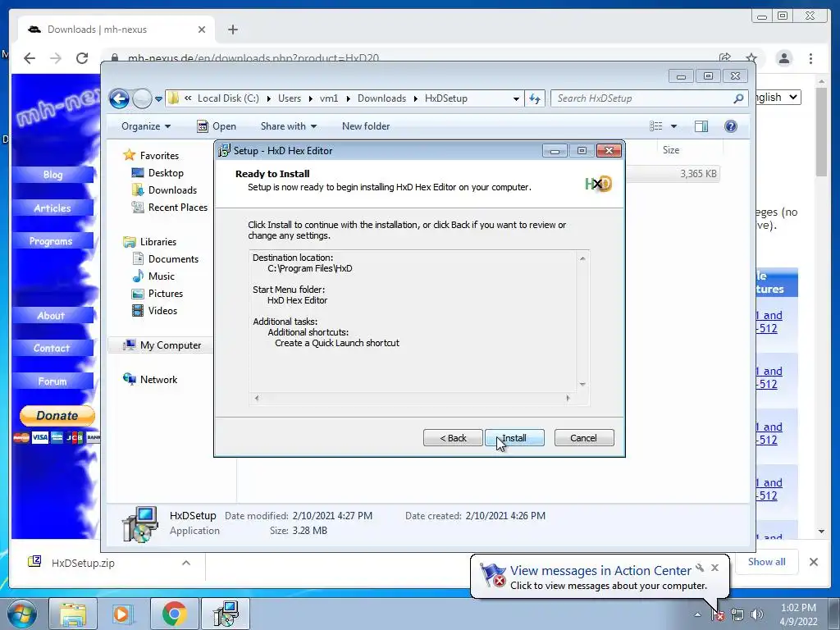840x630 pixels.
Task: Open Windows Start menu
Action: pyautogui.click(x=22, y=614)
